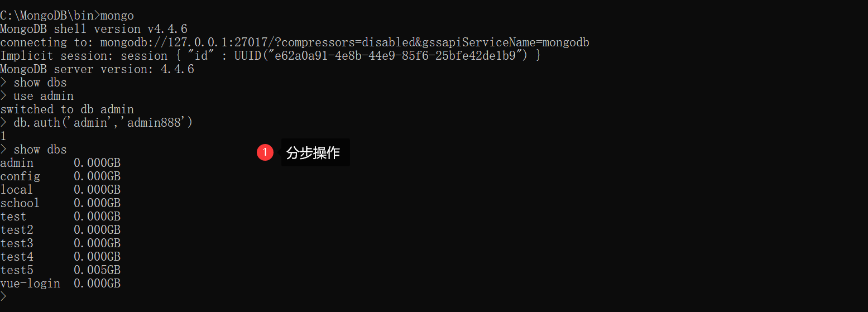
Task: Click the 分步操作 annotation label
Action: (313, 152)
